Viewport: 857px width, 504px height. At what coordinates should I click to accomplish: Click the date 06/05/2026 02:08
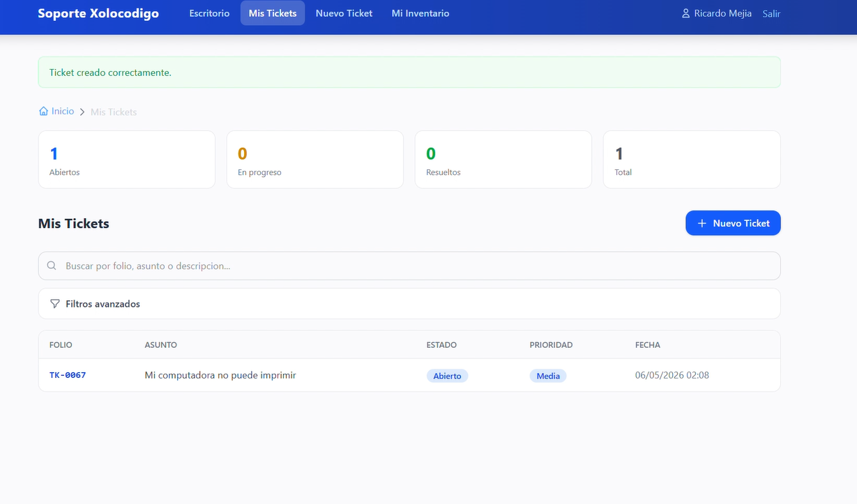[x=672, y=375]
